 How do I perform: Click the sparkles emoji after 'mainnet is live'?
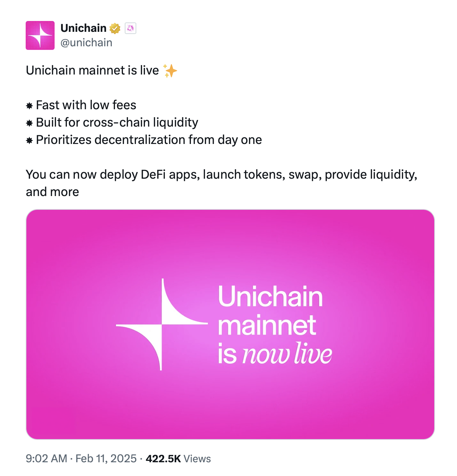170,70
